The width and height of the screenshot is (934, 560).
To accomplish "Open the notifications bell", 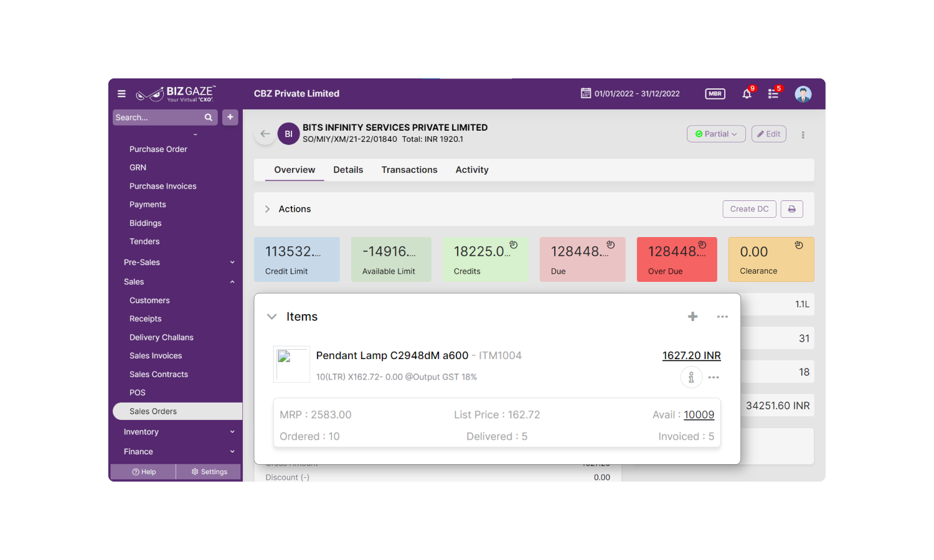I will 747,94.
